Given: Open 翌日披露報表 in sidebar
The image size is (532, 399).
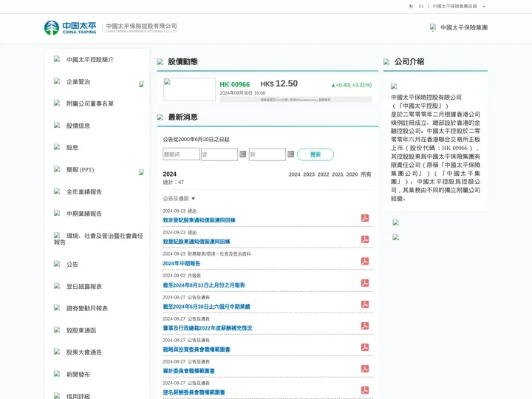Looking at the screenshot, I should 84,287.
